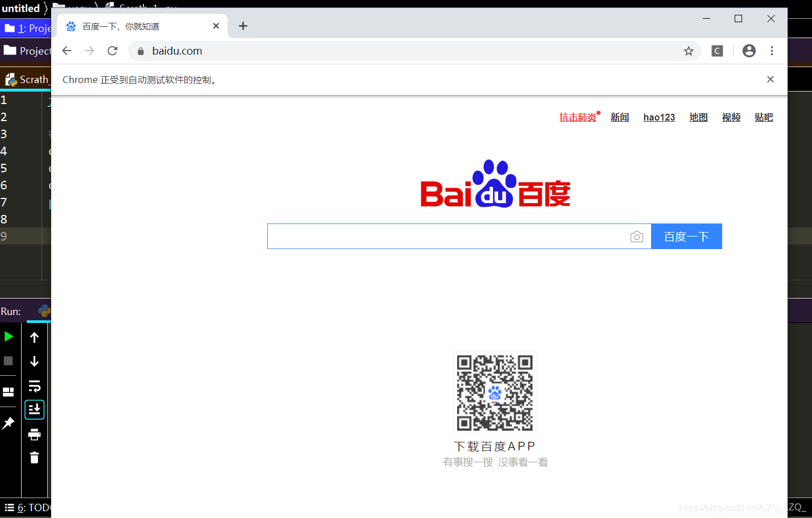Close the Baidu tab
812x518 pixels.
tap(216, 26)
